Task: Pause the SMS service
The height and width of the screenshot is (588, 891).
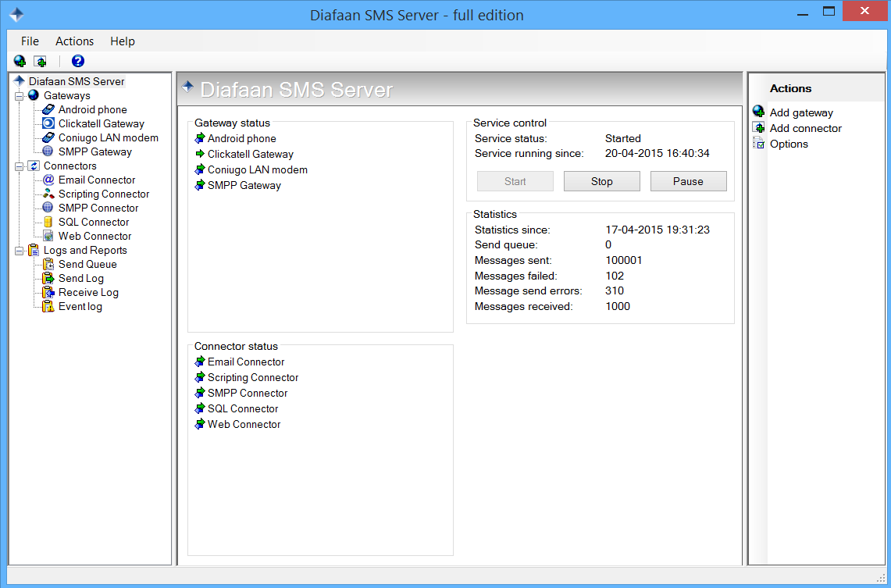Action: tap(688, 181)
